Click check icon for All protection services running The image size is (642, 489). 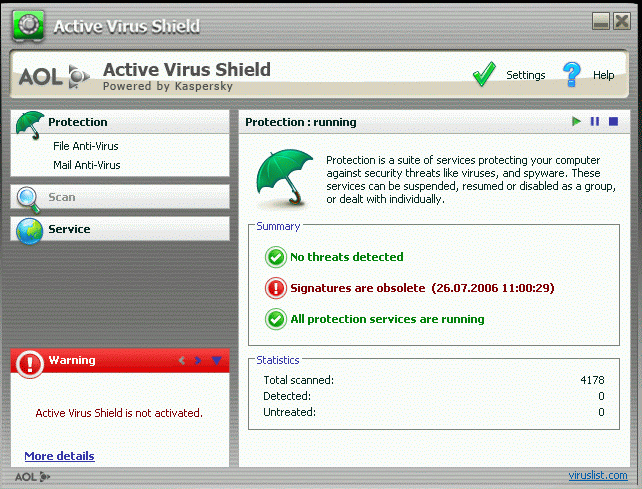276,319
